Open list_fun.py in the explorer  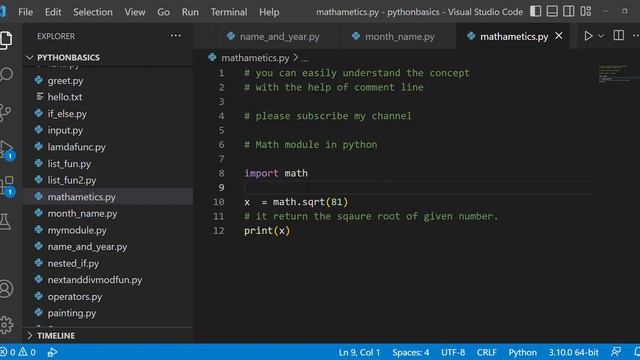click(69, 164)
